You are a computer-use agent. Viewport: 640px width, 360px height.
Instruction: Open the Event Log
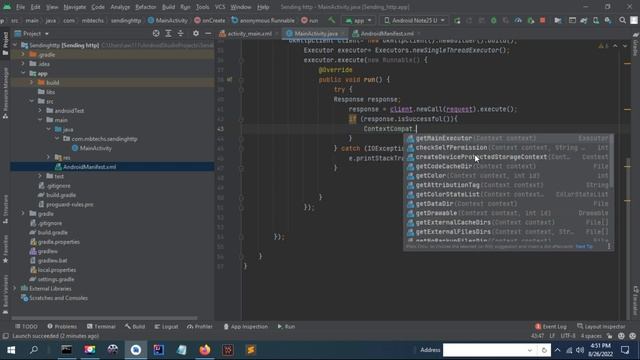[551, 327]
